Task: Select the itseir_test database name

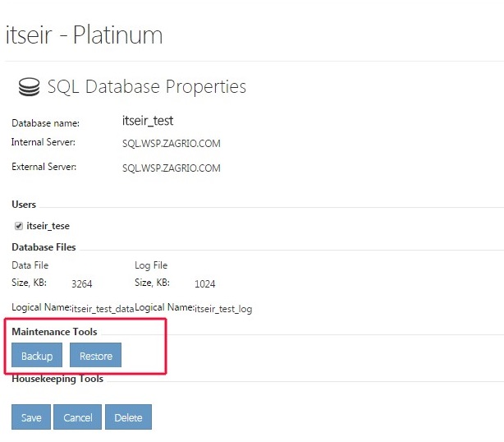Action: pyautogui.click(x=148, y=121)
